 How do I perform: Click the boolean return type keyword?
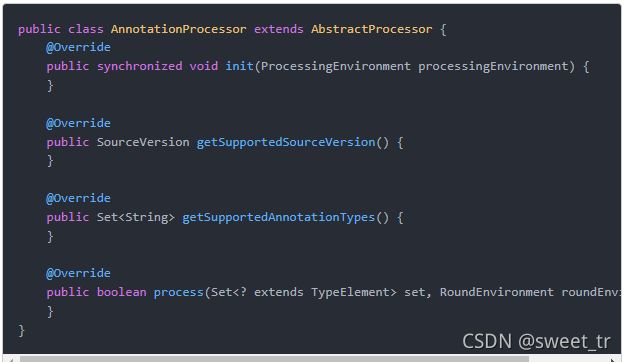[x=122, y=292]
